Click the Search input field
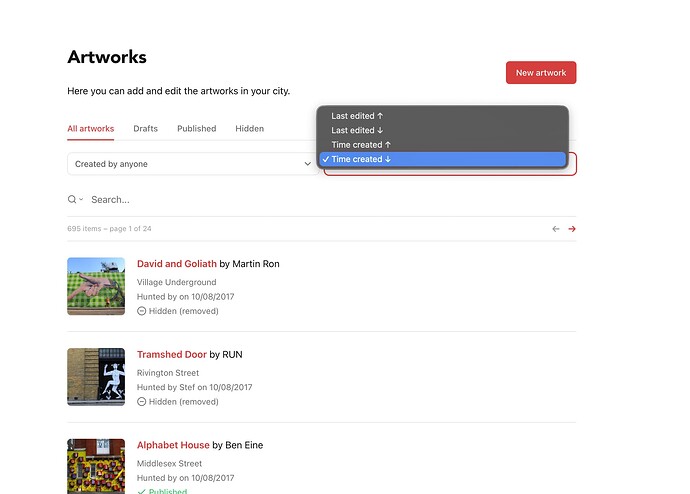690x494 pixels. click(x=320, y=200)
